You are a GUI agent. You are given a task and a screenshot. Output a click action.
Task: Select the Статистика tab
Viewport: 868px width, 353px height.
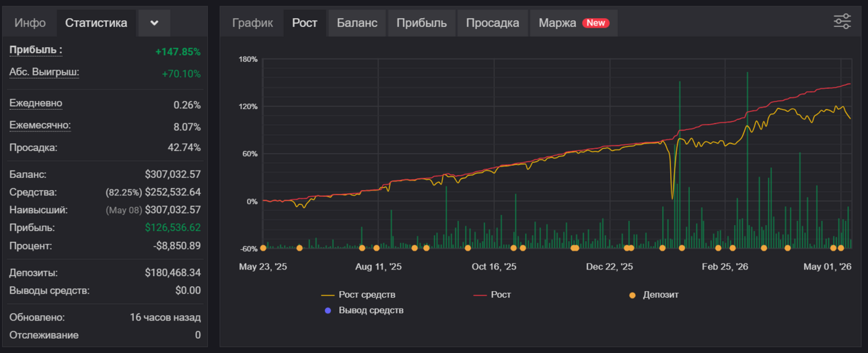click(96, 23)
